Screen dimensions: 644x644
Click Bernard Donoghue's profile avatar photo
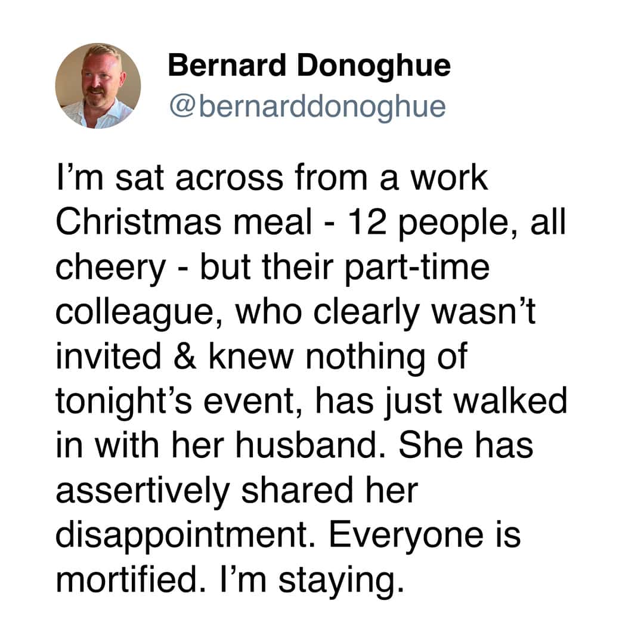point(98,86)
